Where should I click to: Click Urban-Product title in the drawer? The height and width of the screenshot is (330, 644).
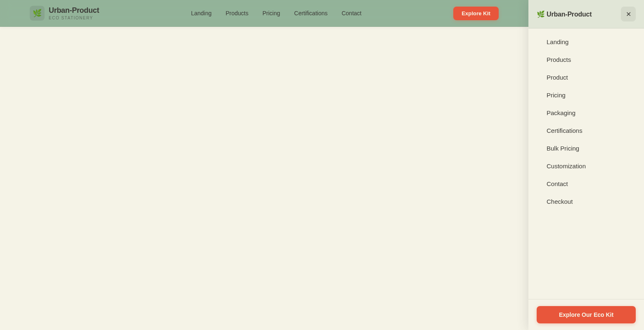coord(569,14)
